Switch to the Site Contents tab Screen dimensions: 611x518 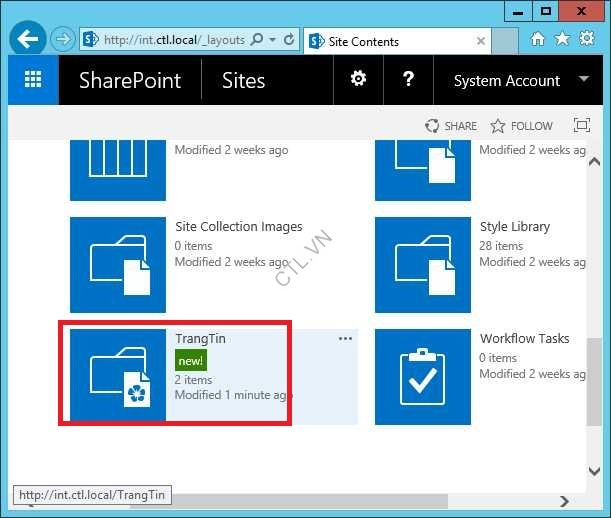(x=388, y=41)
